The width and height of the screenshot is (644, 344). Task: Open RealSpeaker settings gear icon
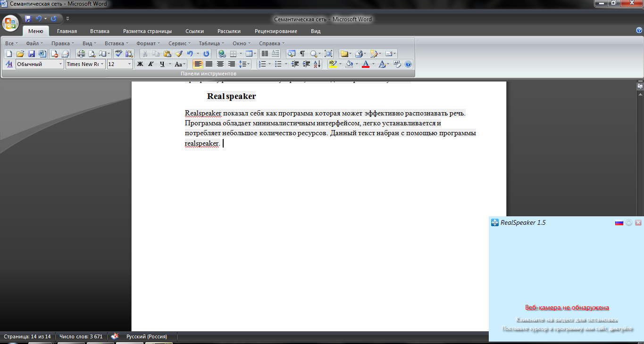(629, 222)
